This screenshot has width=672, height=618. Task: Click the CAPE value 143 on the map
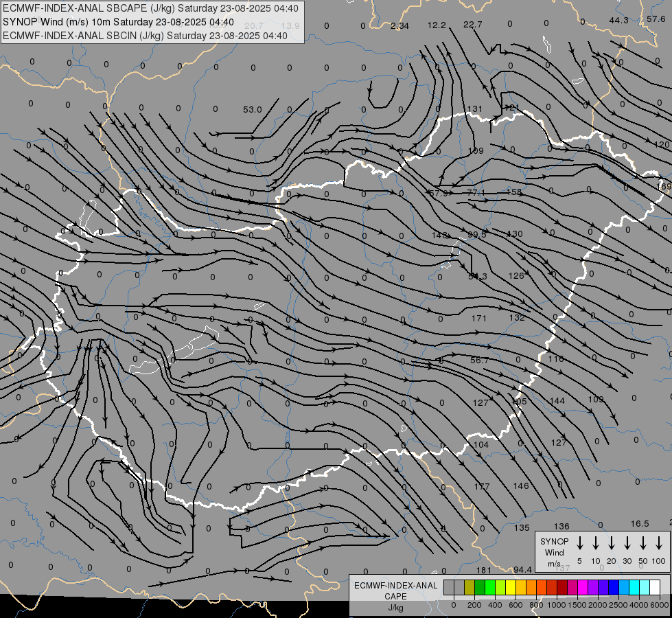coord(439,235)
